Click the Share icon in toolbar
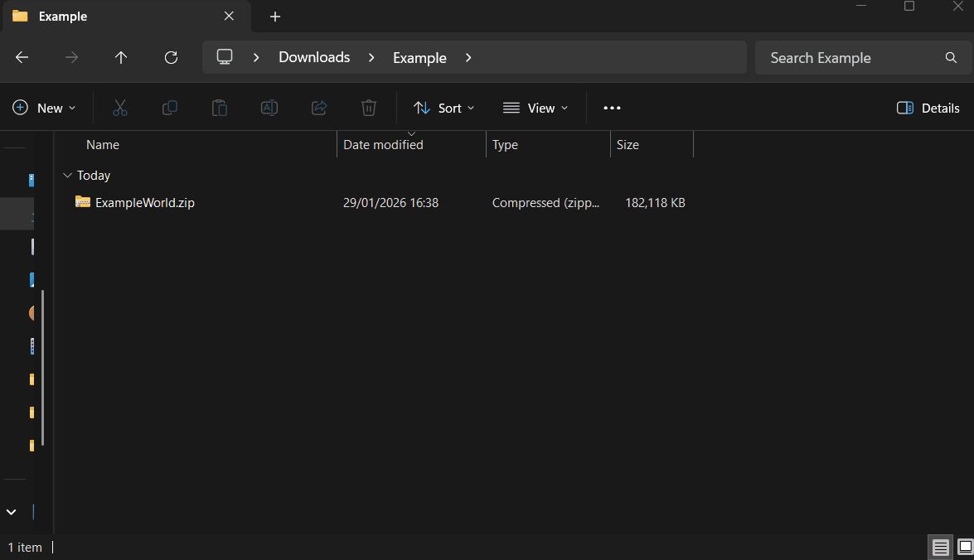This screenshot has height=560, width=974. [319, 108]
